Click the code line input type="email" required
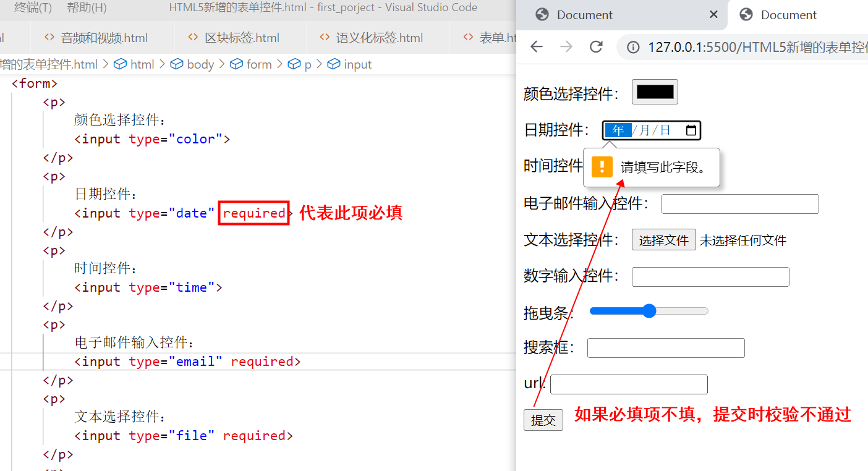 click(x=187, y=362)
